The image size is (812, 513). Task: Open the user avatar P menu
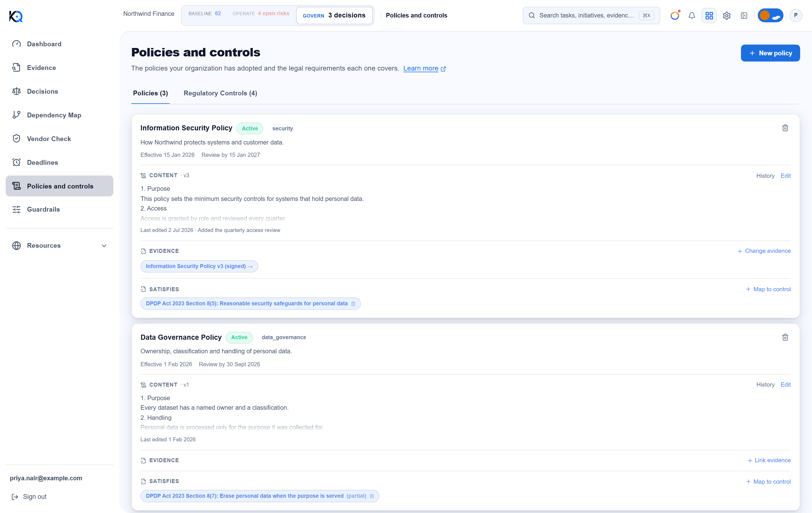tap(796, 16)
